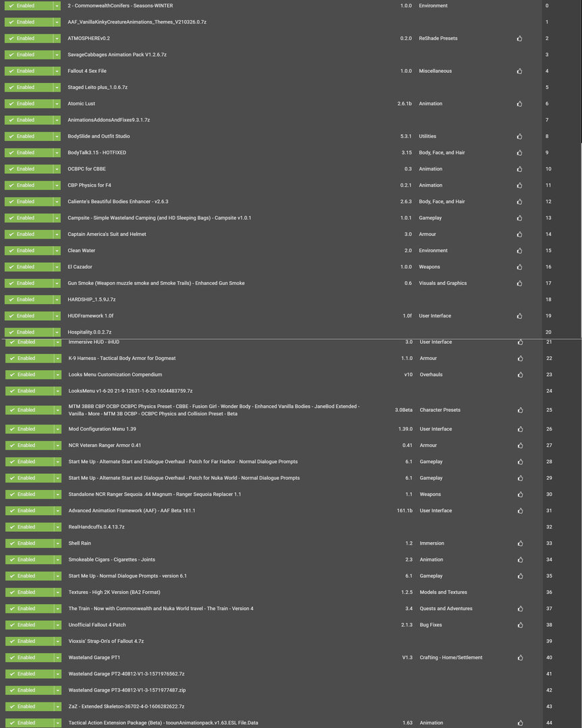Click ReShade Presets category of ATMOSPHERE
This screenshot has height=728, width=582.
pos(438,38)
